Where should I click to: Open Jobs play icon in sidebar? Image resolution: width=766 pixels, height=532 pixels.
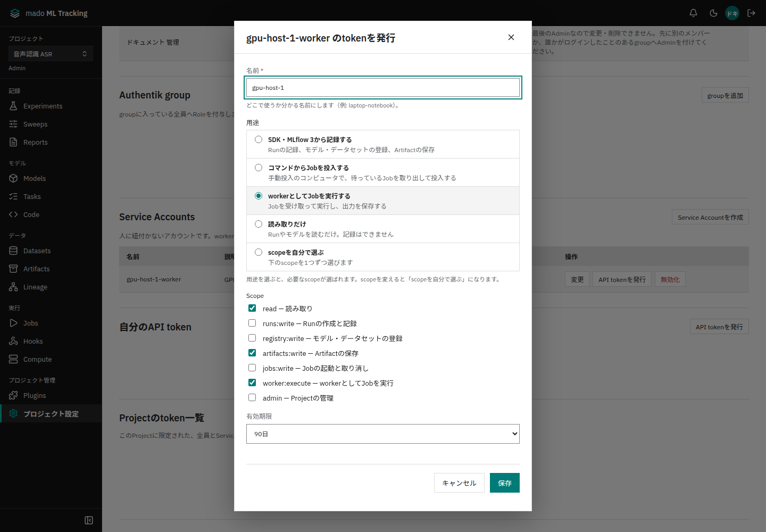[13, 323]
